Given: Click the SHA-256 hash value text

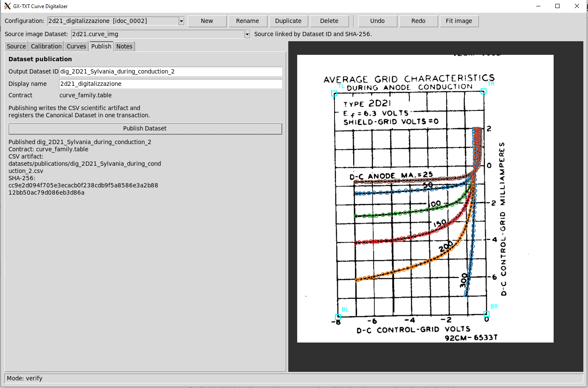Looking at the screenshot, I should tap(83, 189).
